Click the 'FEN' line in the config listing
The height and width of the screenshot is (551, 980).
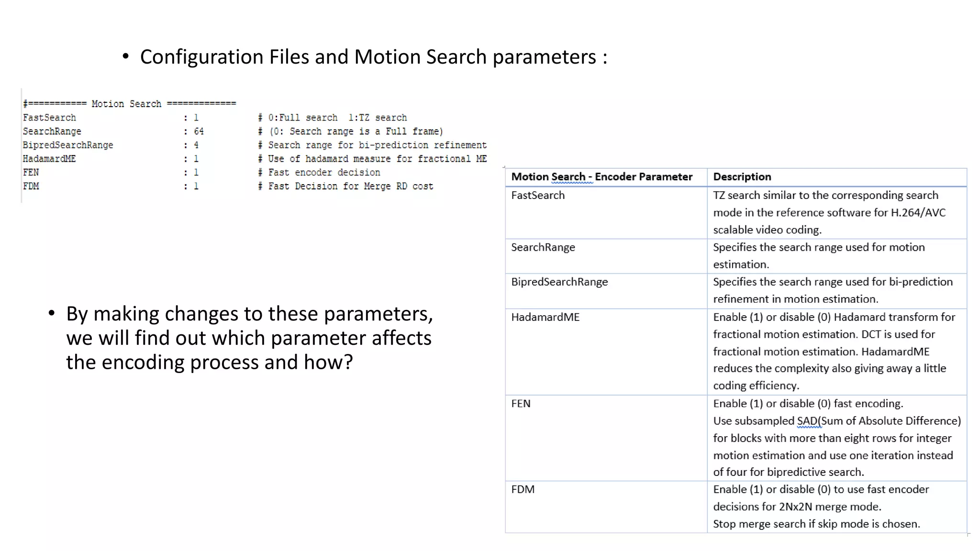(x=31, y=172)
